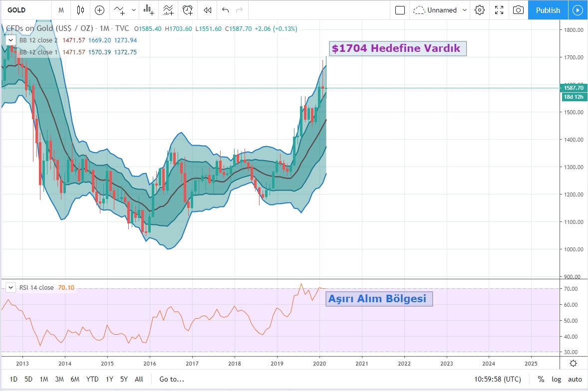
Task: Open chart settings gear icon
Action: [480, 10]
